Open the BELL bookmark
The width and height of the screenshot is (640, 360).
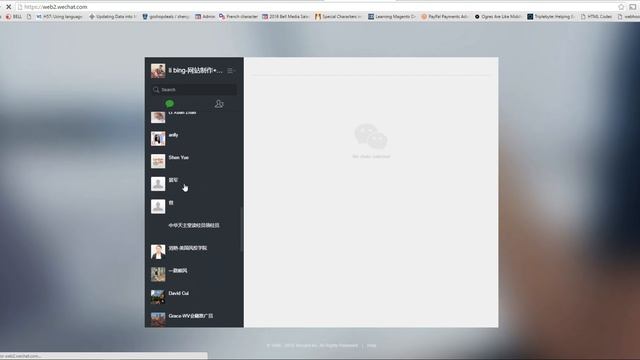pos(13,17)
